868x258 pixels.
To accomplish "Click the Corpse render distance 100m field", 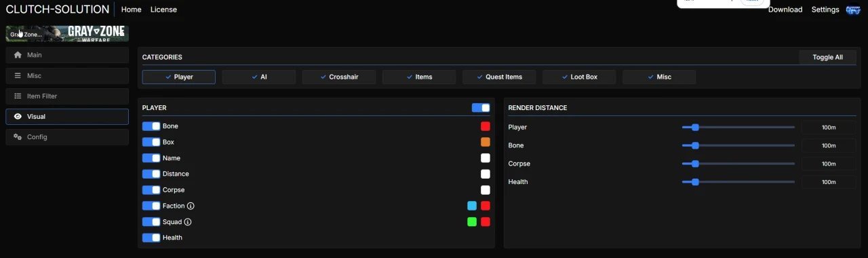I will pyautogui.click(x=829, y=164).
